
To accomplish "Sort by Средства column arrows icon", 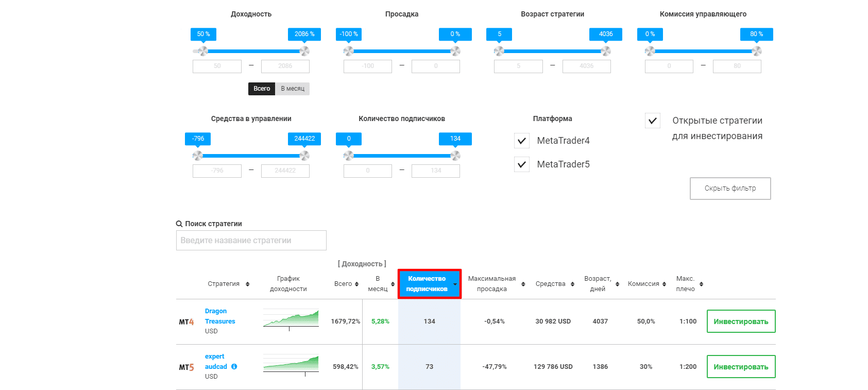I will [x=572, y=284].
